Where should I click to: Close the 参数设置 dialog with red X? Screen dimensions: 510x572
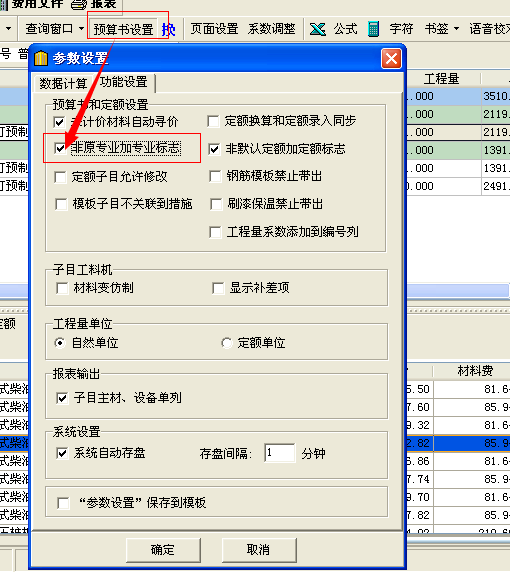391,58
